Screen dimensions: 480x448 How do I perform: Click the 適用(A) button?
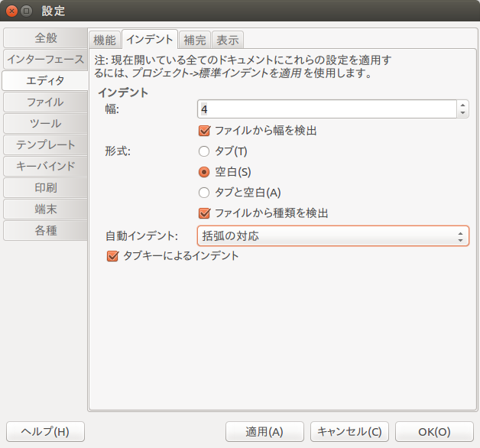[264, 431]
